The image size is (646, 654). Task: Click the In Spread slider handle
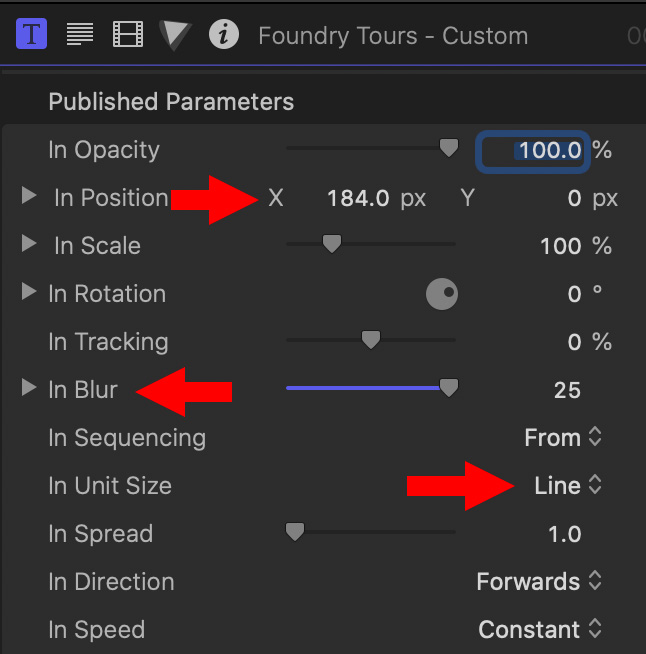coord(295,532)
